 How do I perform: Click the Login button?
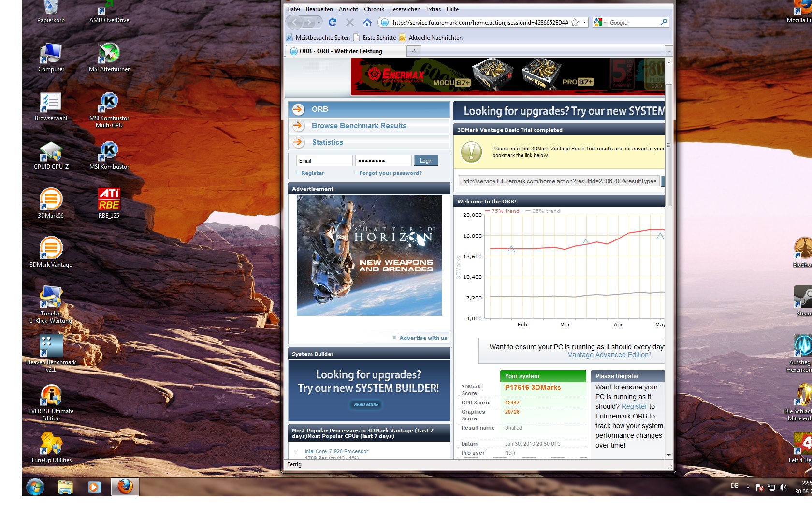(426, 161)
